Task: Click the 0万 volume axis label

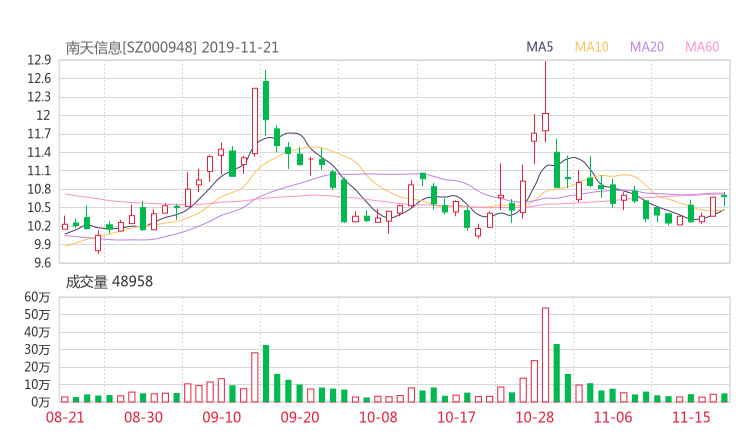Action: point(41,402)
